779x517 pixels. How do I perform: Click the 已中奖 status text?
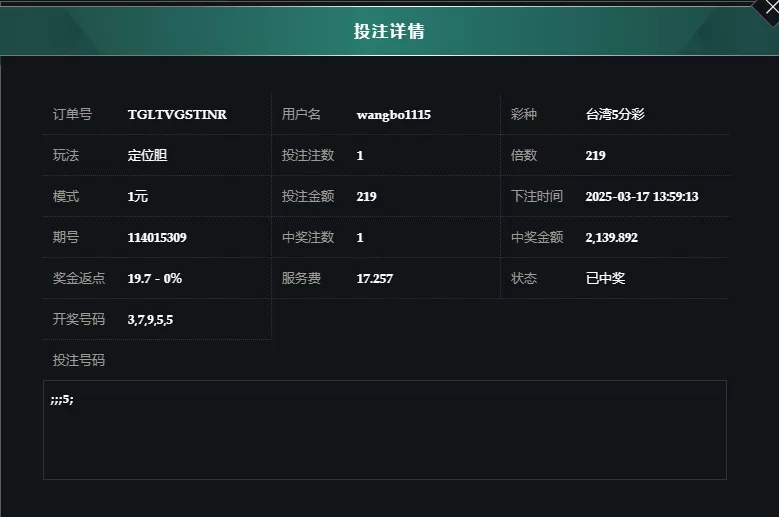click(605, 278)
